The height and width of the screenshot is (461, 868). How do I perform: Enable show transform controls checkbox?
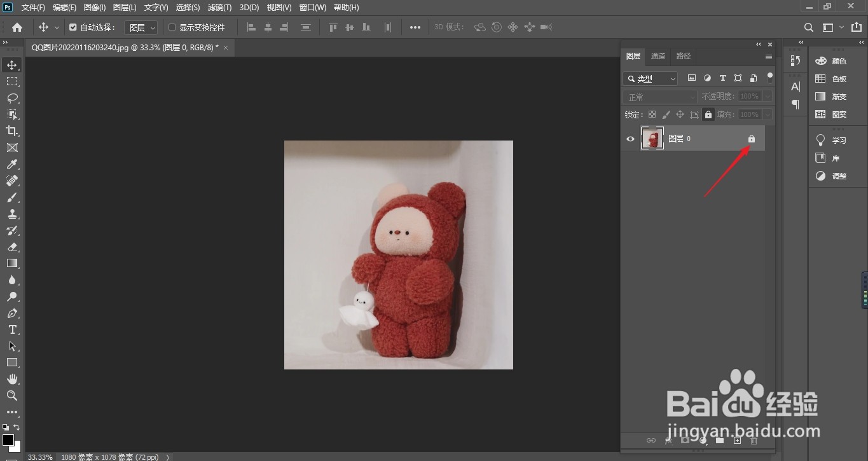pos(172,27)
